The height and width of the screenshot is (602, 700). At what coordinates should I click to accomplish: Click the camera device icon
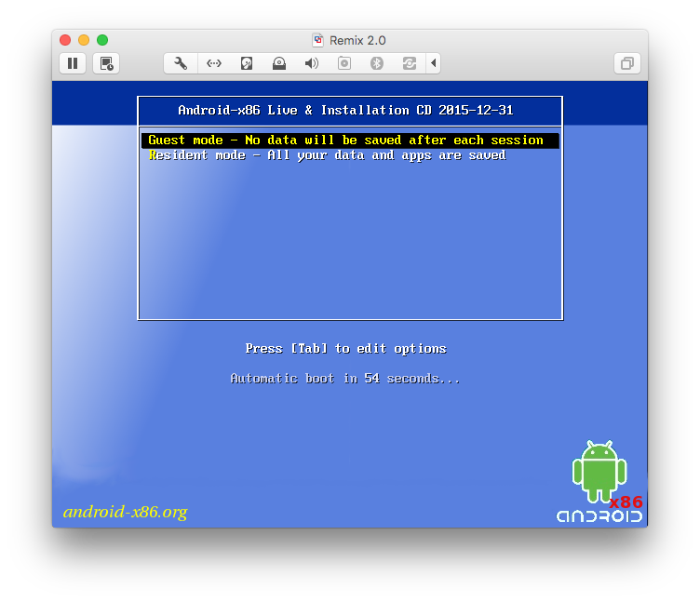pos(344,63)
